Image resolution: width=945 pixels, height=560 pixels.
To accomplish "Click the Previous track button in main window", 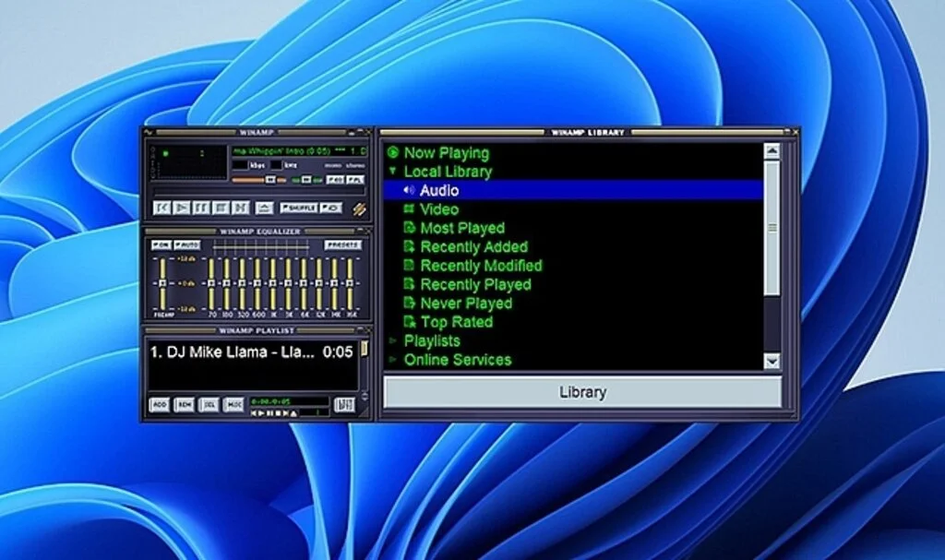I will [161, 208].
